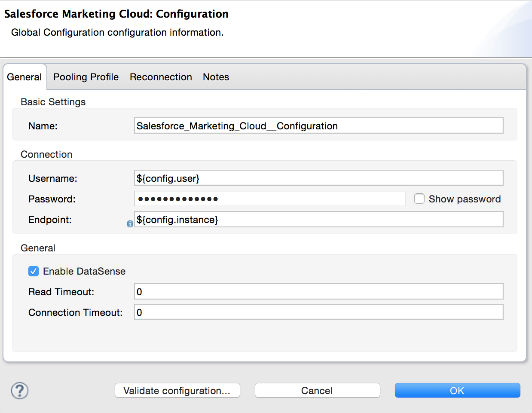
Task: Confirm settings with the OK button
Action: [x=457, y=390]
